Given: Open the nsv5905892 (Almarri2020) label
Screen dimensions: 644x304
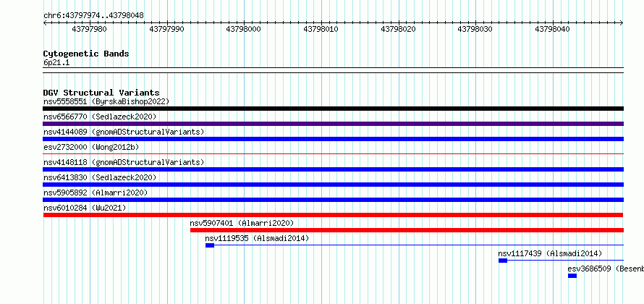Looking at the screenshot, I should tap(96, 193).
